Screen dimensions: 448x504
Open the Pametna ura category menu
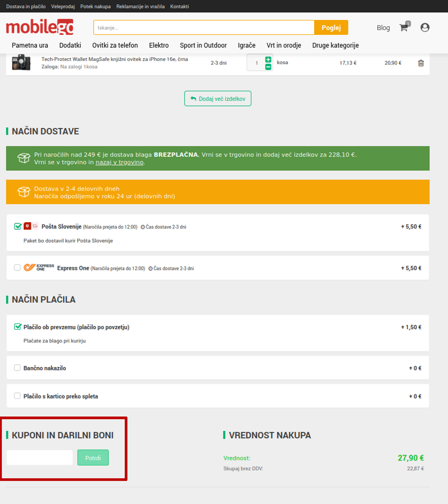click(30, 45)
